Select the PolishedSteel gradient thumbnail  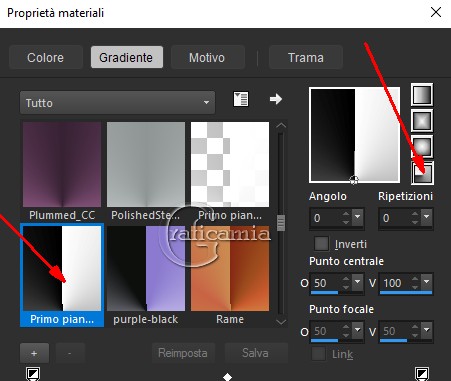pos(146,164)
